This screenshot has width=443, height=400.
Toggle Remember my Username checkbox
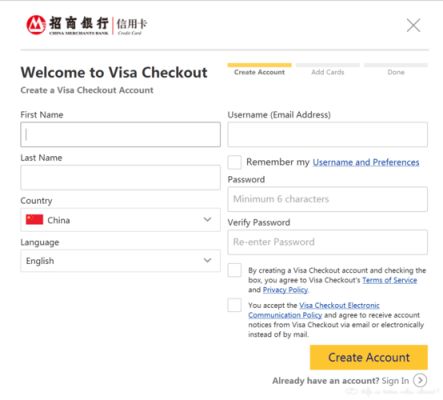[235, 162]
